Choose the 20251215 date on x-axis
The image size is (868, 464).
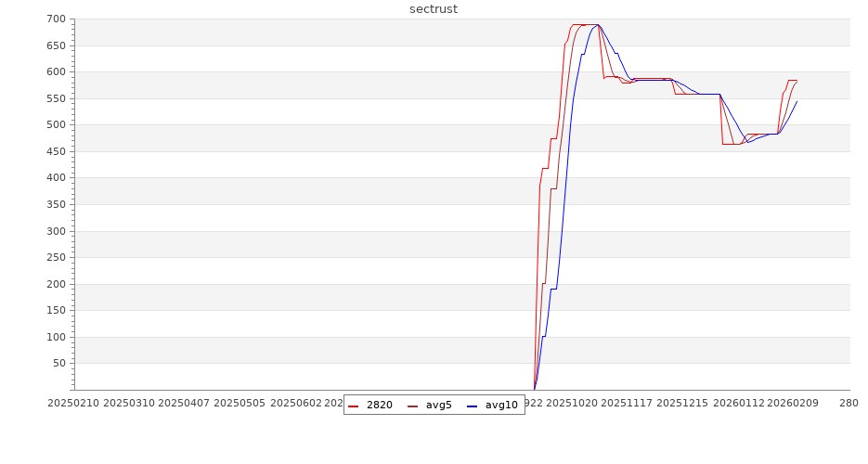(682, 404)
